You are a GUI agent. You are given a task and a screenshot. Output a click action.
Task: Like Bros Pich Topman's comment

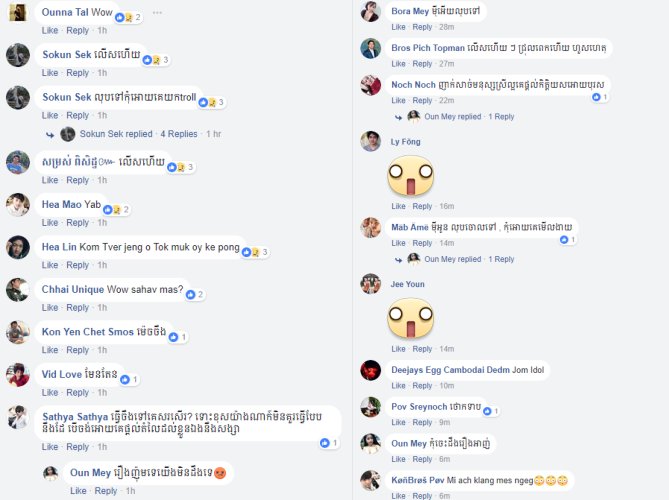pyautogui.click(x=398, y=64)
